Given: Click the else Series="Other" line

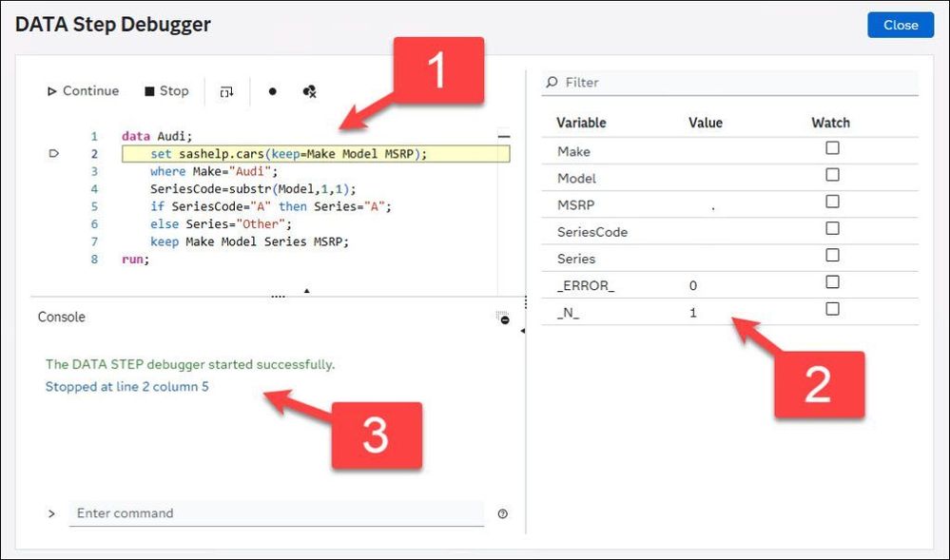Looking at the screenshot, I should pyautogui.click(x=222, y=224).
